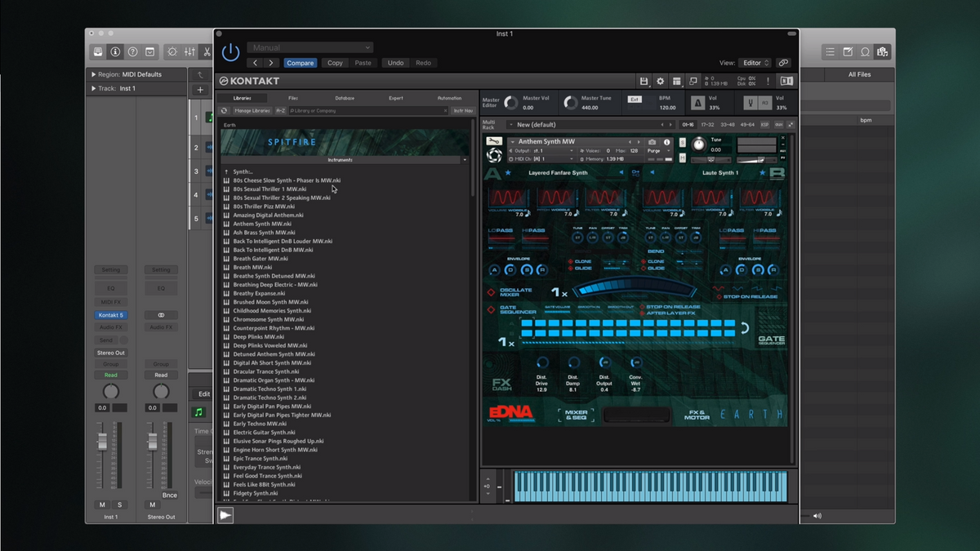980x551 pixels.
Task: Click the Compare button
Action: click(x=300, y=63)
